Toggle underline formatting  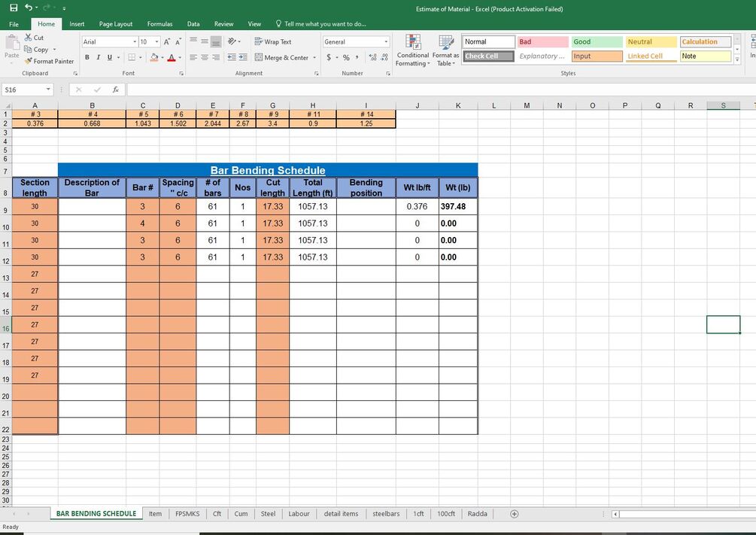pos(110,57)
